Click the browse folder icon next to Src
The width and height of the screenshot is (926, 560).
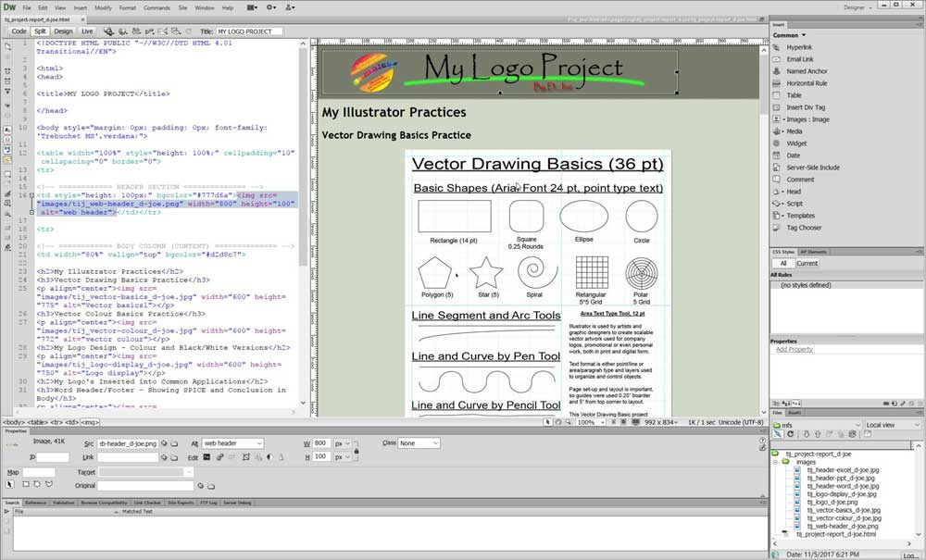(173, 443)
